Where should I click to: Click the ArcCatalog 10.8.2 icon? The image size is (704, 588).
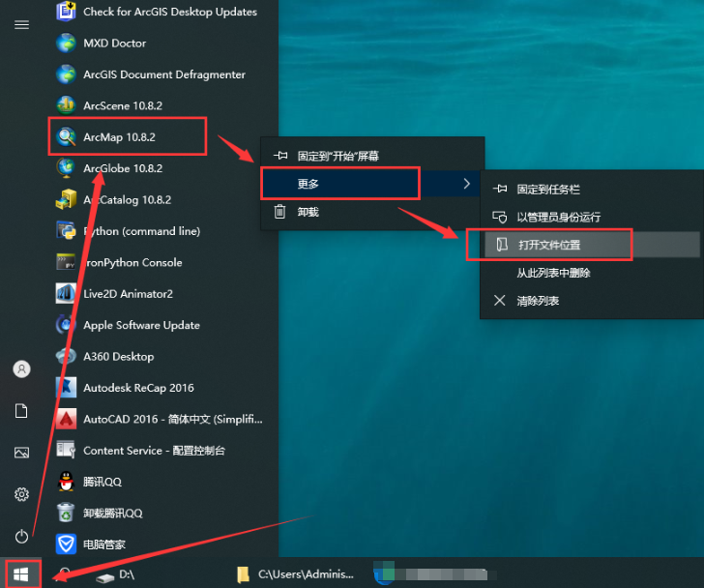pyautogui.click(x=66, y=199)
